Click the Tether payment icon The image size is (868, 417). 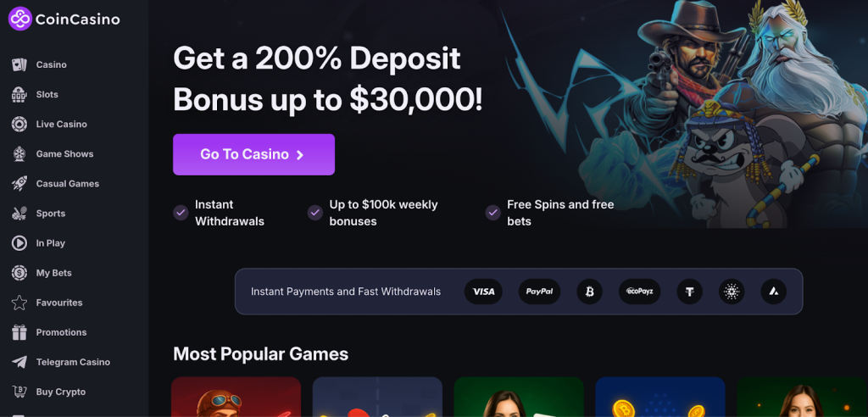pyautogui.click(x=690, y=292)
